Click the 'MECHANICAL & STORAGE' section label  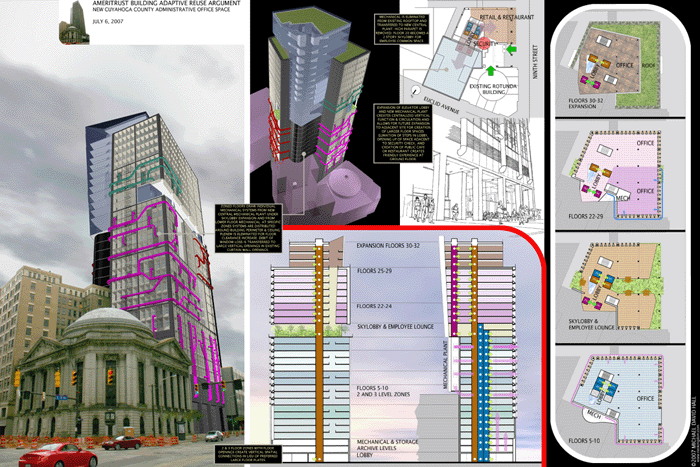point(388,442)
